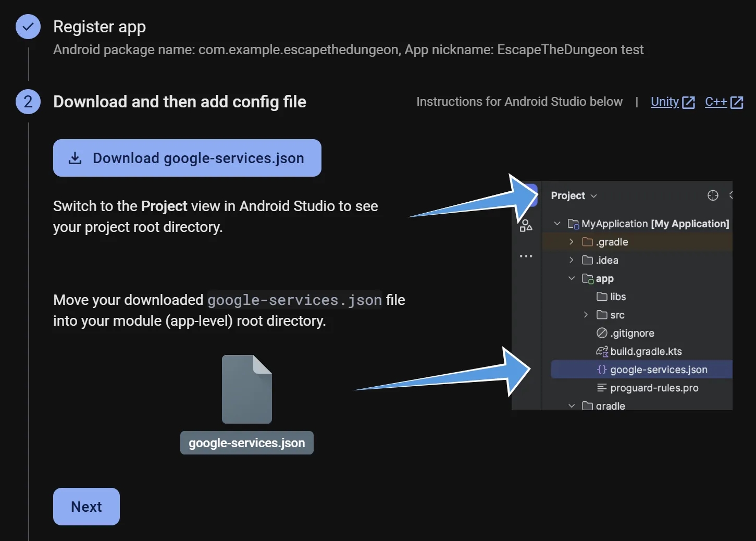Viewport: 756px width, 541px height.
Task: Collapse the app module folder
Action: click(x=572, y=278)
